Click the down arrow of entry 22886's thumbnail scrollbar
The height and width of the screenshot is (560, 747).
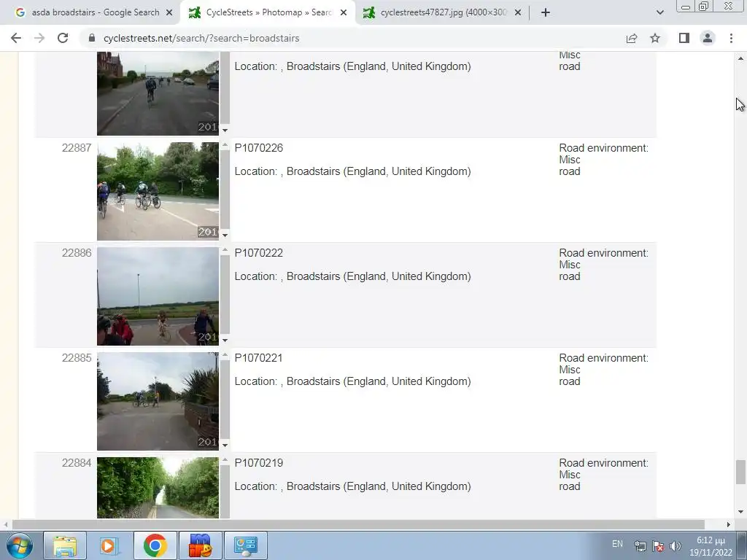point(225,341)
